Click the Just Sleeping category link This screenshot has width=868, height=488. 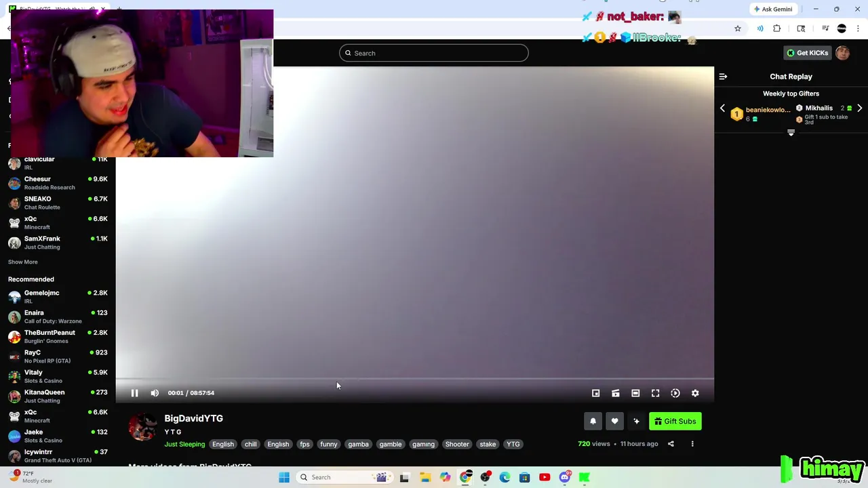(x=184, y=444)
